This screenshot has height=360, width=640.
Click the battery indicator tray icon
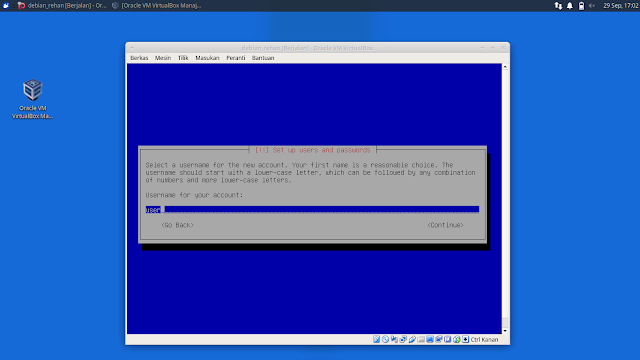tap(581, 6)
